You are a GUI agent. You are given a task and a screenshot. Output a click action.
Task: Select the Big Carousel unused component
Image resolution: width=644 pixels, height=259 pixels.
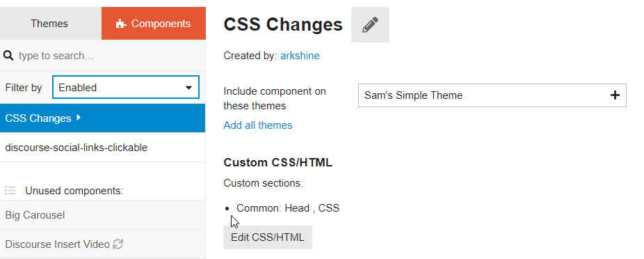click(103, 215)
